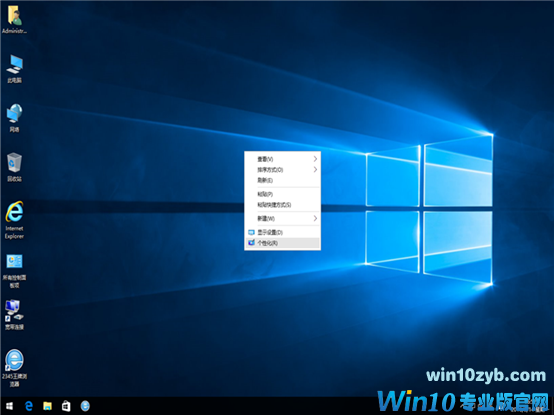Choose 刷新(E) in the context menu
554x415 pixels.
282,180
